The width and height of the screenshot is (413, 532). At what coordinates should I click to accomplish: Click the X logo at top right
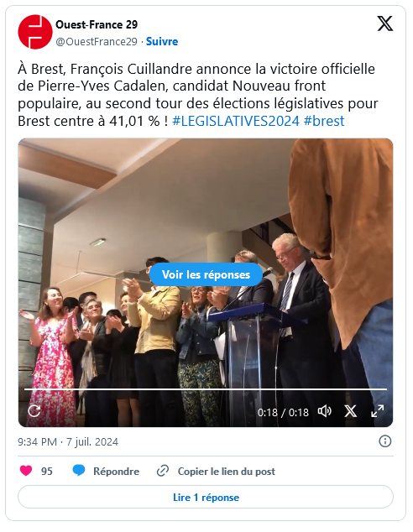385,23
